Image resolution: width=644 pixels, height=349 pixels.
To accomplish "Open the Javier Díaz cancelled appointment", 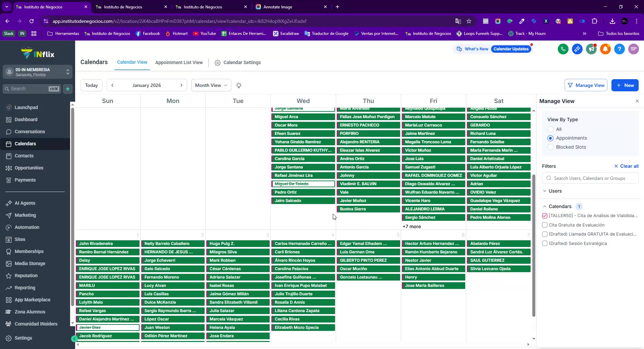I will point(108,328).
